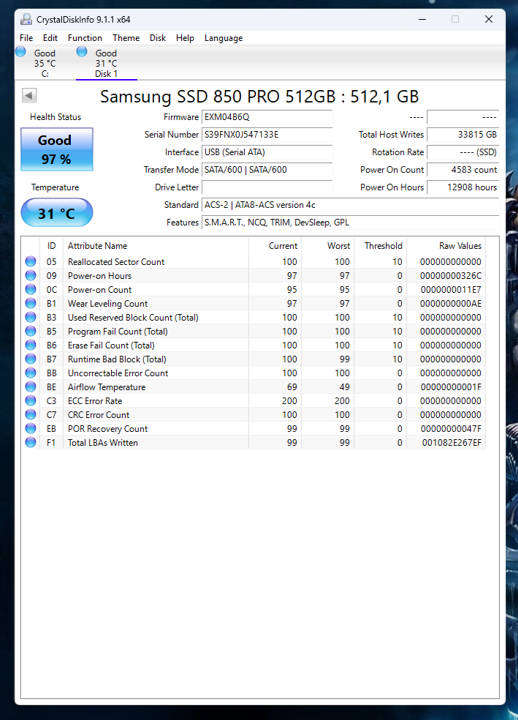This screenshot has height=720, width=518.
Task: Click the status orb for Used Reserved Block Count
Action: coord(31,317)
